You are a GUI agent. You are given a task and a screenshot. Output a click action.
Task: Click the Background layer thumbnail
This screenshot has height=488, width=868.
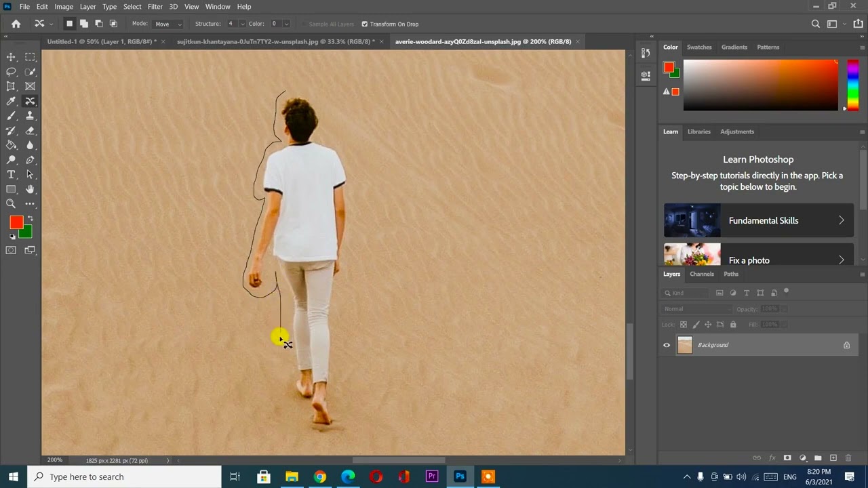[685, 345]
